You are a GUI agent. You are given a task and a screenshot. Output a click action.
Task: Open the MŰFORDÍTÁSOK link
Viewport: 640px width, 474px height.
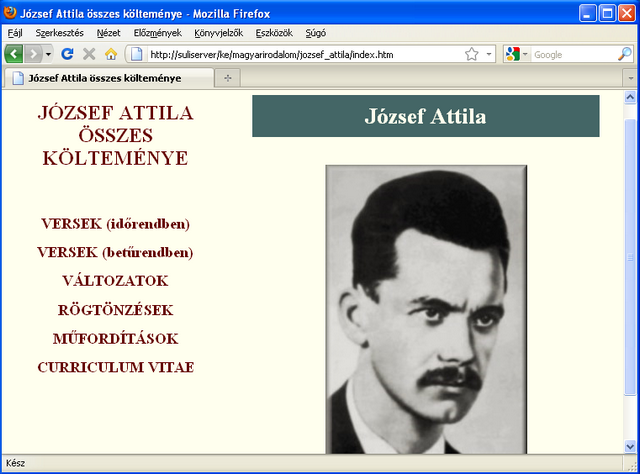tap(115, 338)
